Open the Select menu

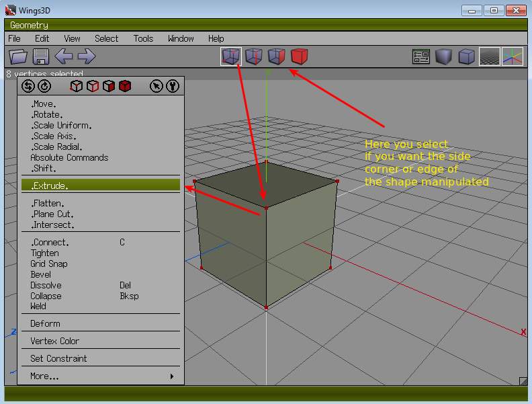click(106, 38)
